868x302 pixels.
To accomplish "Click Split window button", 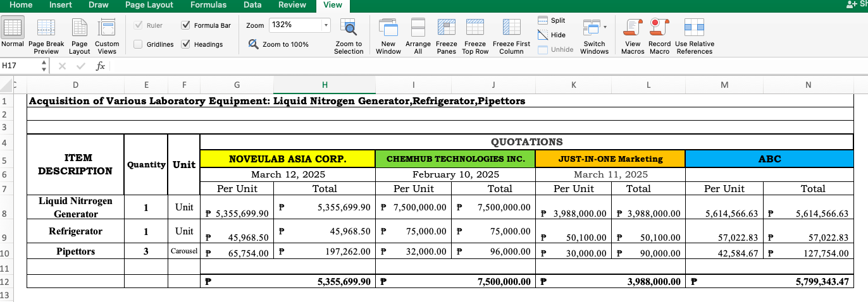I will coord(552,21).
